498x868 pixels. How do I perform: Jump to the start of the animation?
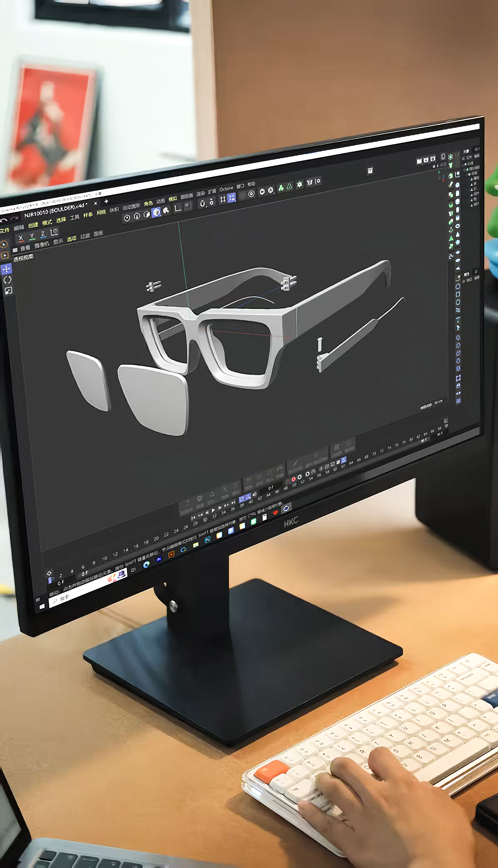[x=193, y=517]
